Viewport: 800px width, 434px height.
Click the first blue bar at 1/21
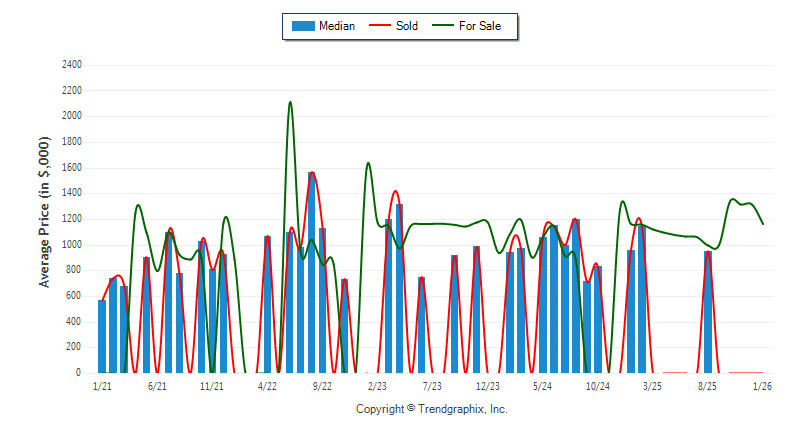coord(102,336)
